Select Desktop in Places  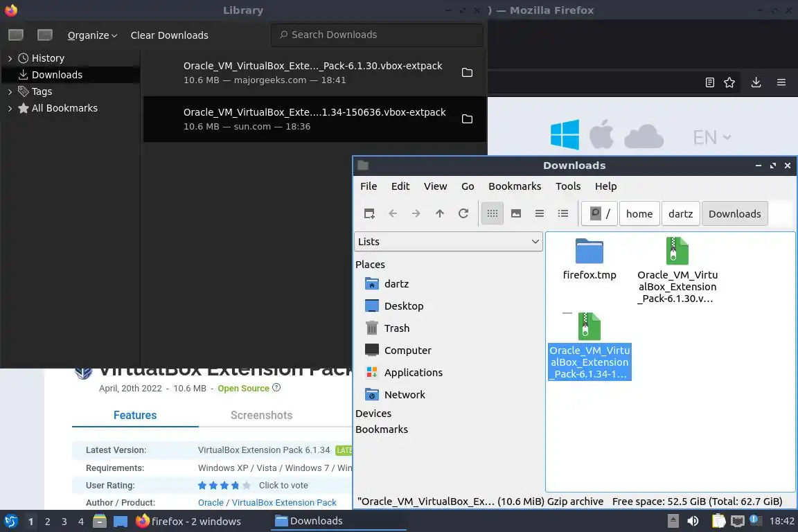coord(394,306)
